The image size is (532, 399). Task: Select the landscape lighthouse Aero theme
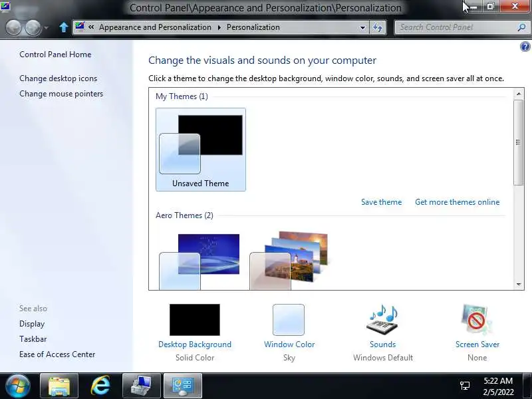(x=289, y=261)
